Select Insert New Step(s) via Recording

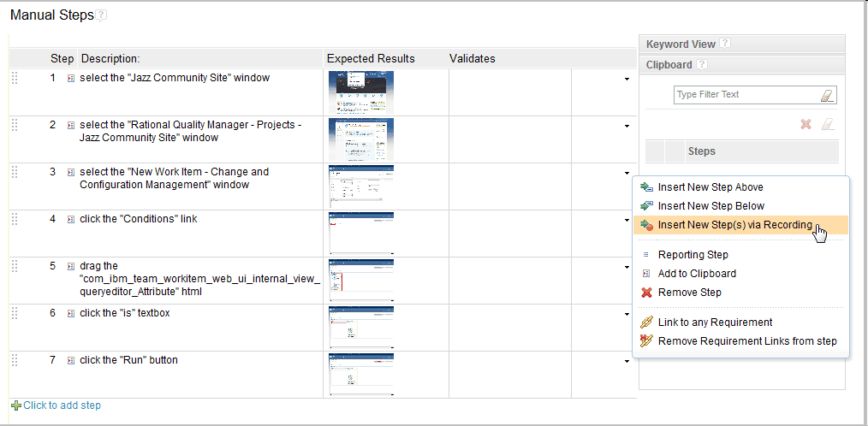pyautogui.click(x=740, y=225)
